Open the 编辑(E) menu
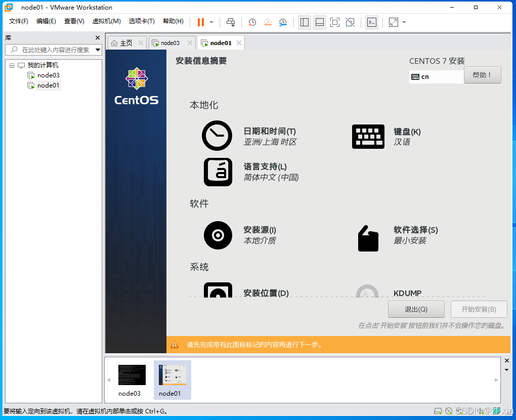Screen dimensions: 516x420 pyautogui.click(x=46, y=21)
